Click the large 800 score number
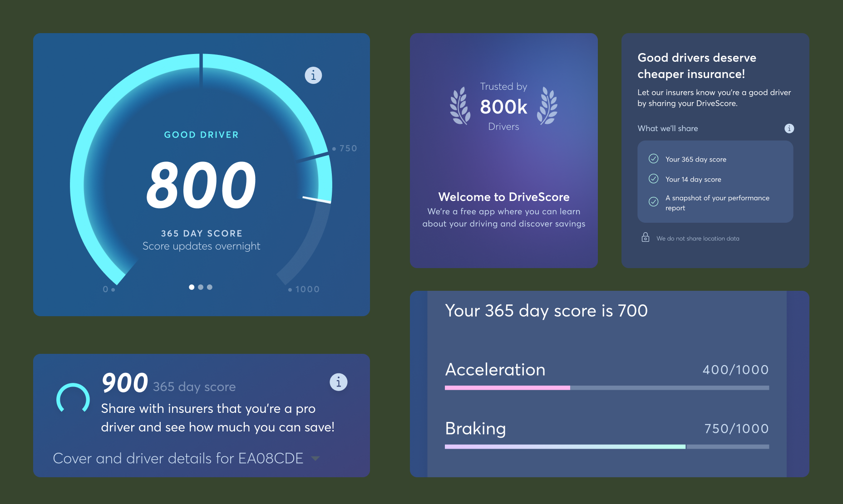The image size is (843, 504). click(x=202, y=185)
